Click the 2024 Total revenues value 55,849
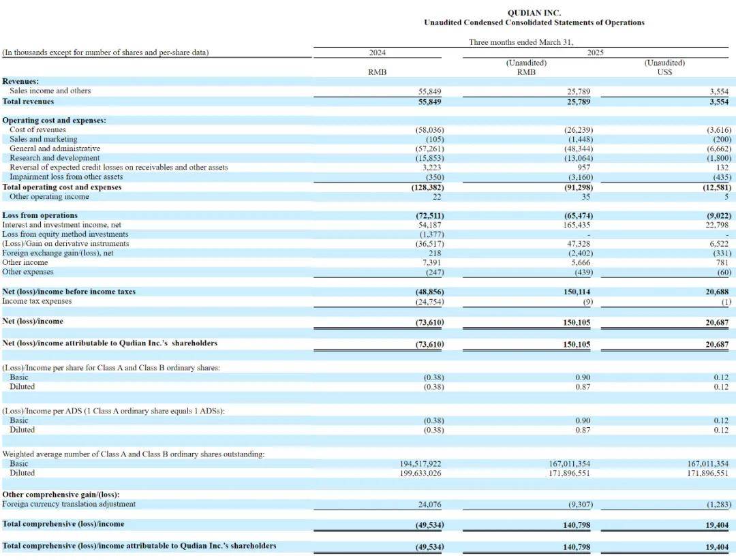 coord(429,102)
